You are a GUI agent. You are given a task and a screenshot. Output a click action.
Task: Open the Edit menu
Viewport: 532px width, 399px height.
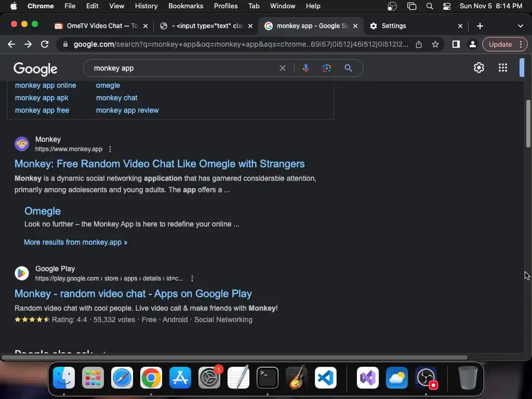coord(92,6)
